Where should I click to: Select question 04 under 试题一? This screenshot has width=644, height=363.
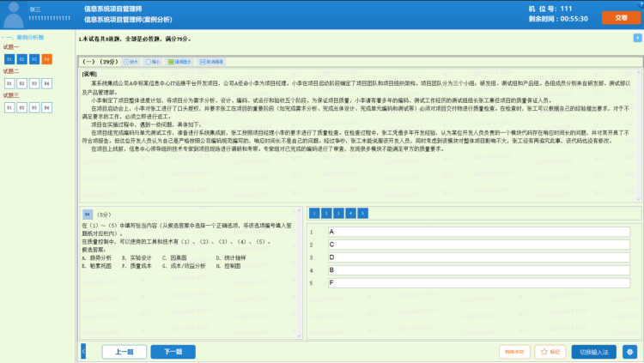click(x=47, y=58)
